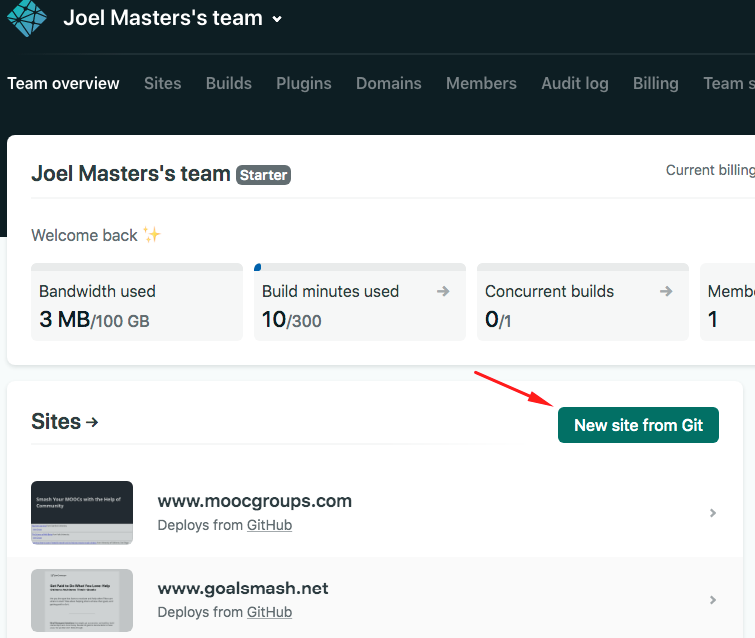Open Build minutes used arrow
Image resolution: width=755 pixels, height=638 pixels.
[443, 291]
